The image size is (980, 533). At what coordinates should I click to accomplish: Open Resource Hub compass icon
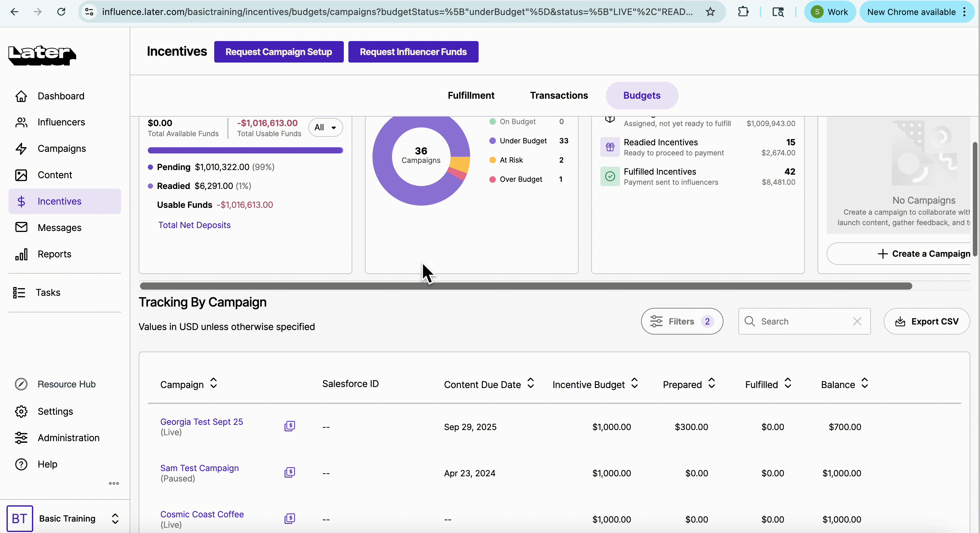(x=21, y=384)
